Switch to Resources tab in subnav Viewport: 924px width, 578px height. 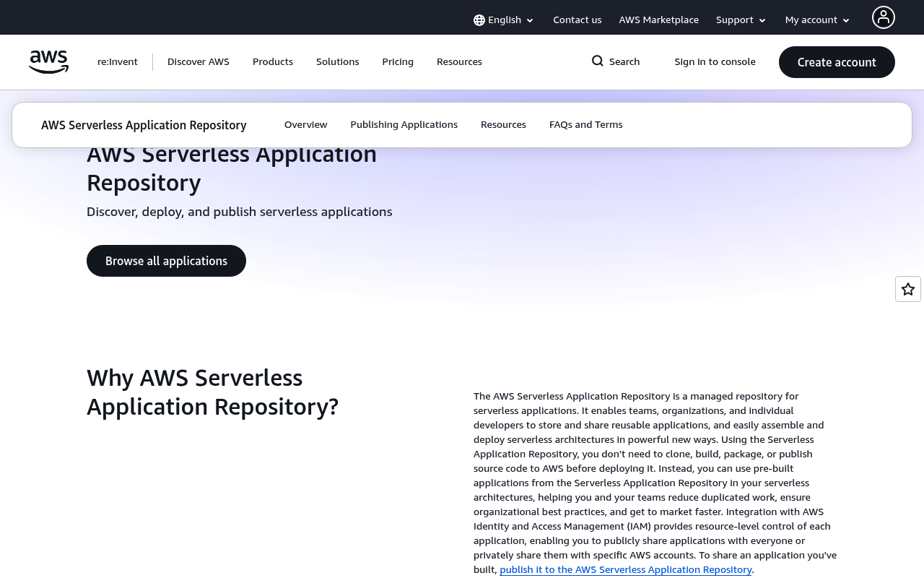[x=503, y=125]
